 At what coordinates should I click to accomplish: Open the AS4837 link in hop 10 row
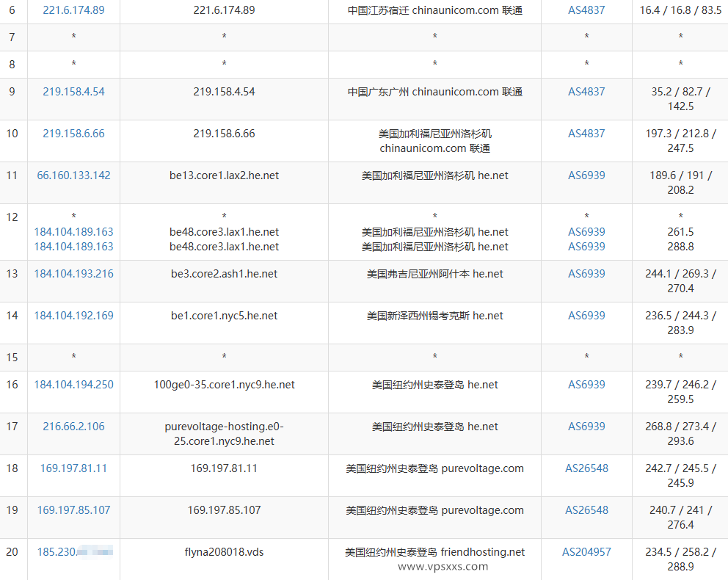(586, 134)
